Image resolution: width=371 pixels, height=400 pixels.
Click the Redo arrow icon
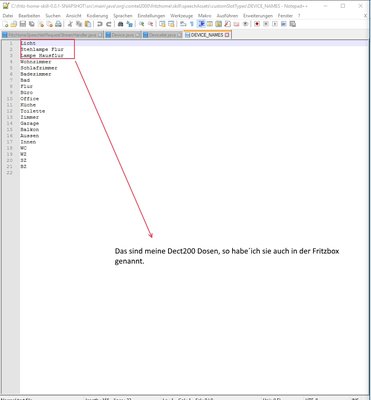[x=108, y=24]
